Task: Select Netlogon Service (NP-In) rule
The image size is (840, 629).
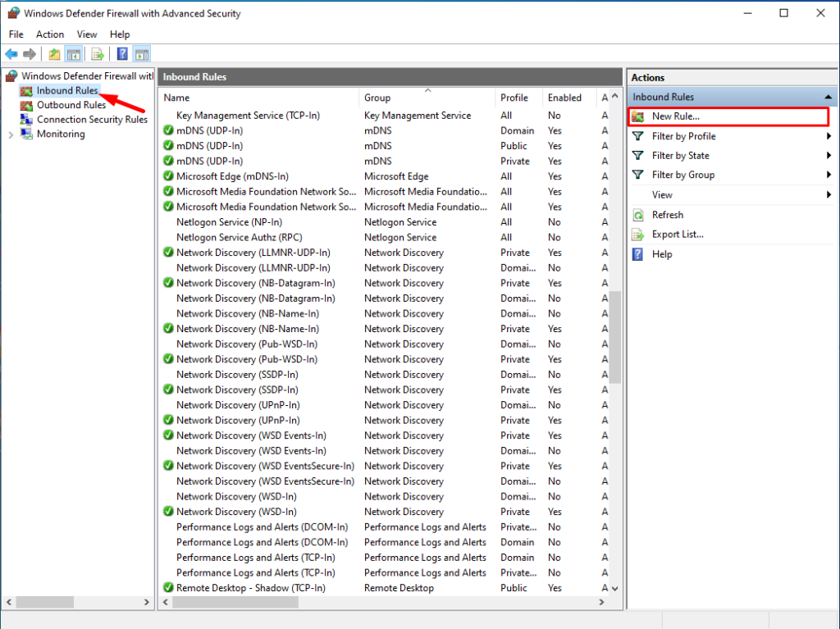Action: tap(230, 221)
